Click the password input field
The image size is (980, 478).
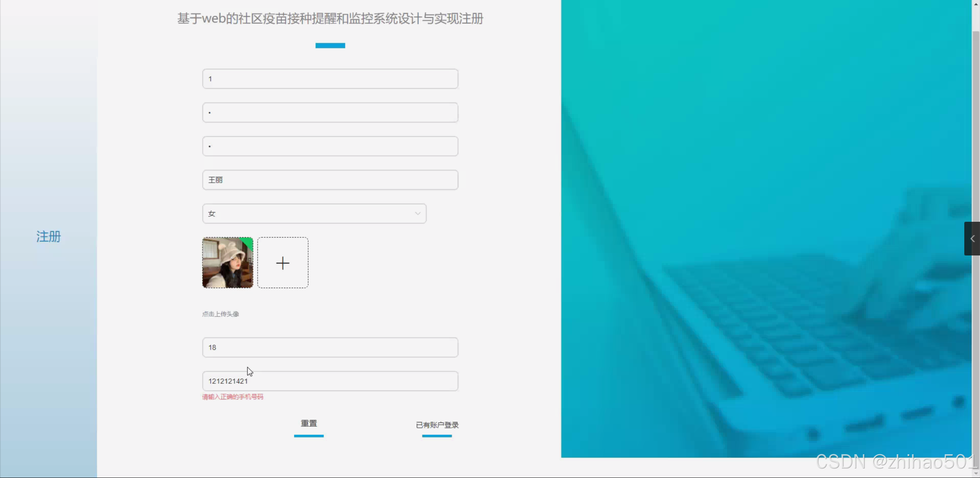(330, 112)
